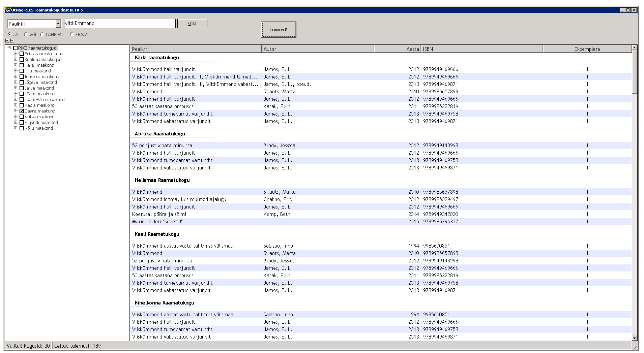
Task: Click the window resize grip in status bar
Action: click(x=635, y=347)
